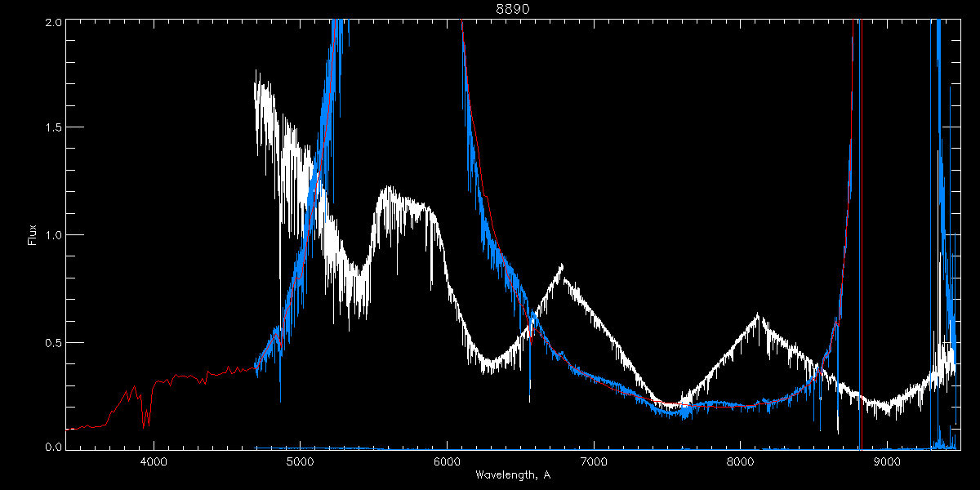Click the y-axis tick label "1.0"
Screen dimensions: 980x490
point(53,235)
